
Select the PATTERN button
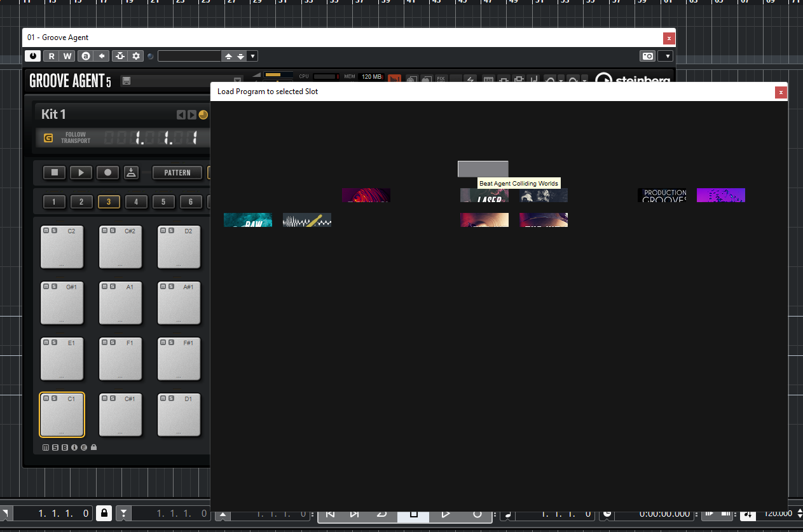tap(177, 172)
